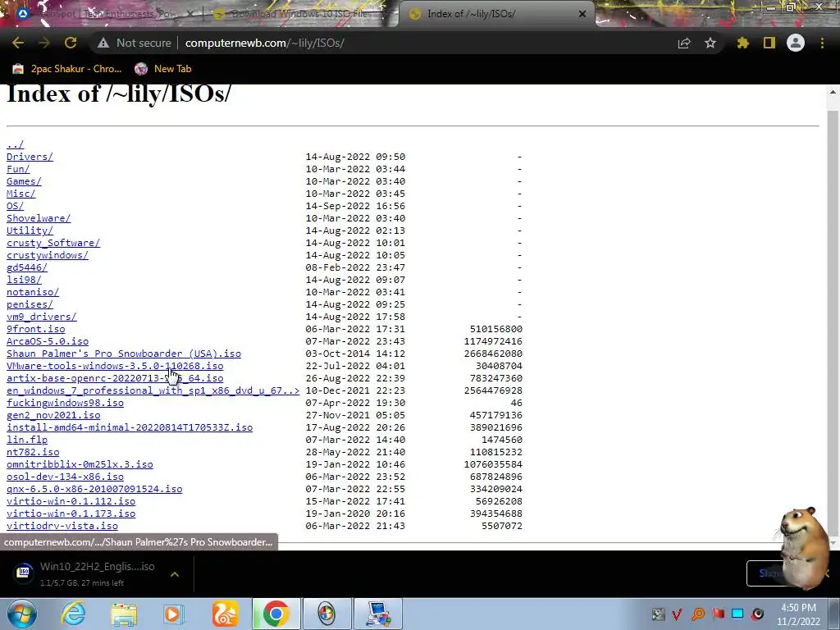This screenshot has width=840, height=630.
Task: Switch to the Download Windows 10 ISO tab
Action: click(300, 14)
